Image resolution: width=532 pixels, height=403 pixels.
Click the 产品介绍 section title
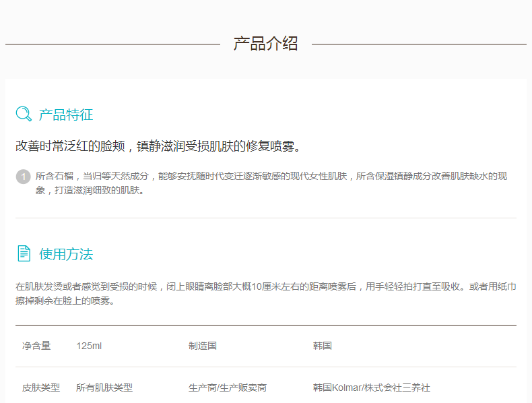(265, 44)
